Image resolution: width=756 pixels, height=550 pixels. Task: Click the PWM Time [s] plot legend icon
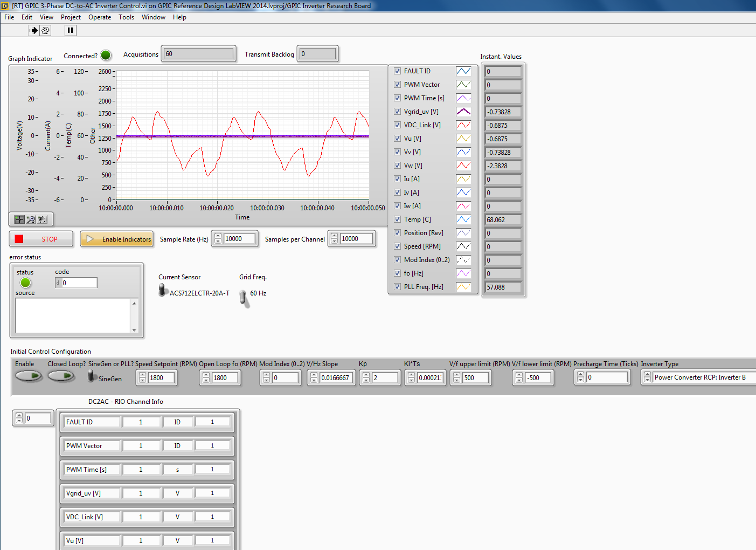(463, 98)
